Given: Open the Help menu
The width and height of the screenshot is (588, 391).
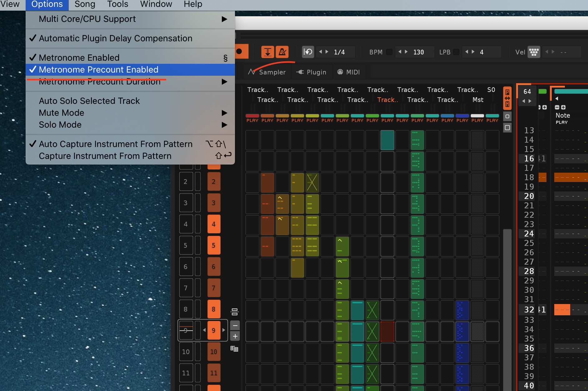Looking at the screenshot, I should click(193, 4).
